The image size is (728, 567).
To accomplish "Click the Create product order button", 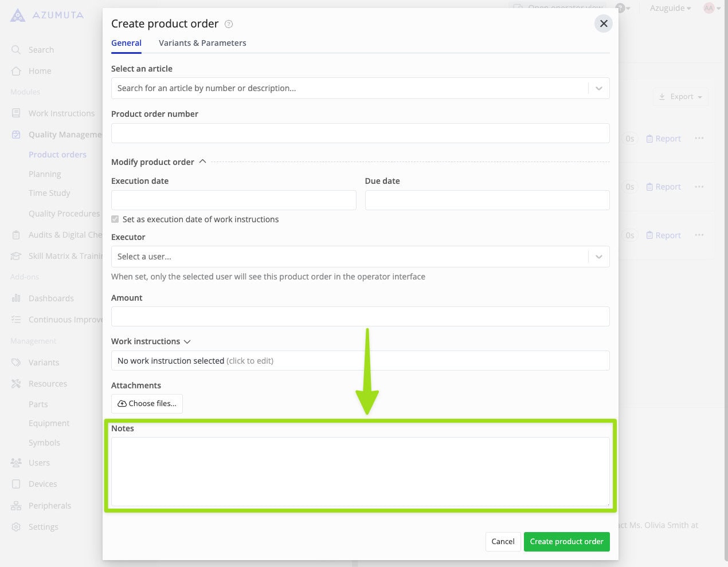I will [x=566, y=541].
